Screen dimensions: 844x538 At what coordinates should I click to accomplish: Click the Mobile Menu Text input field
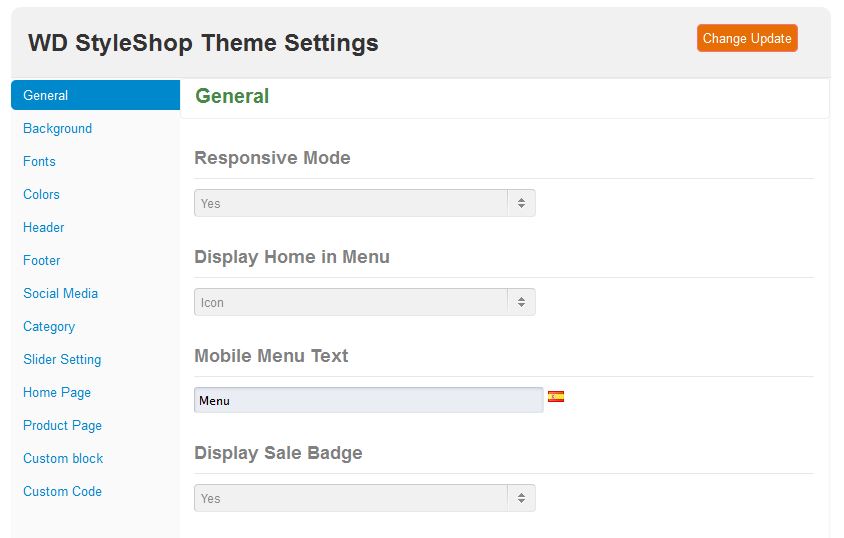pos(368,400)
